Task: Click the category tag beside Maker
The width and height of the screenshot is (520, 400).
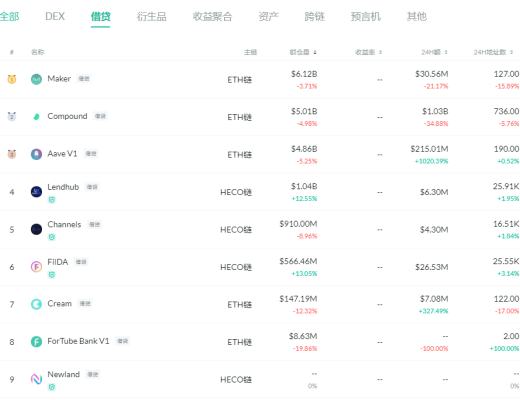Action: pyautogui.click(x=84, y=79)
